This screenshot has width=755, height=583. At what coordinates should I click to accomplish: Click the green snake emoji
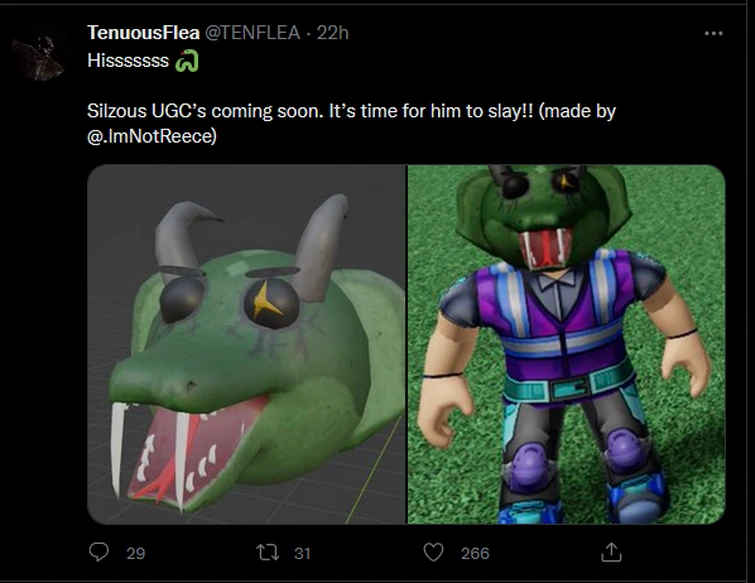(x=187, y=62)
